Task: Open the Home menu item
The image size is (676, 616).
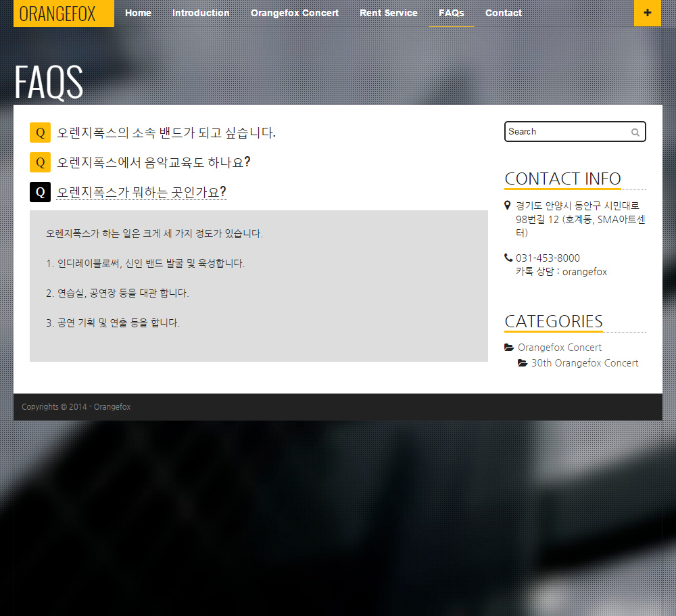Action: (x=138, y=13)
